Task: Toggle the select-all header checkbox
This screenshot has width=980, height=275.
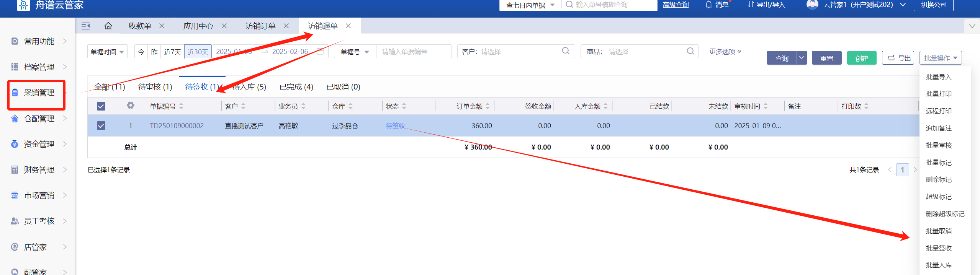Action: pos(101,106)
